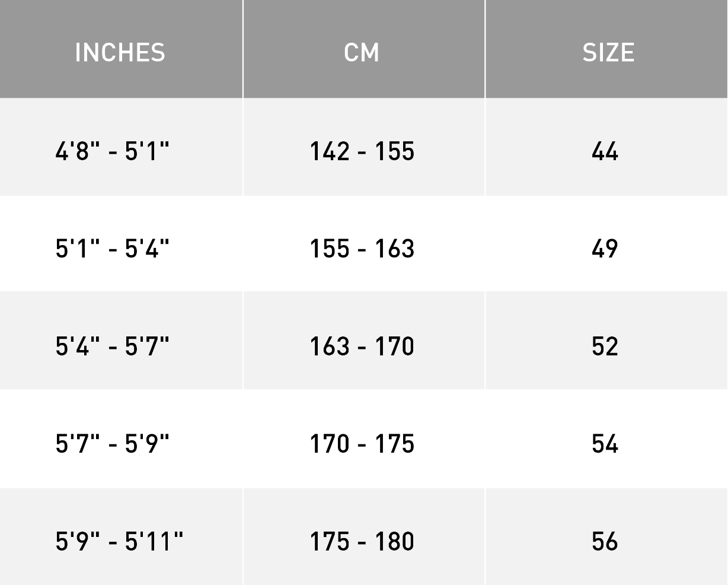Click the INCHES column header
The image size is (728, 585).
(120, 52)
